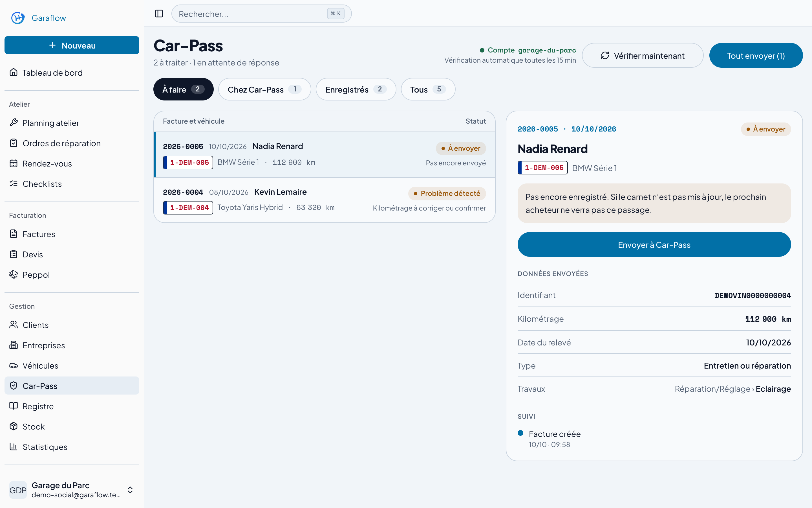
Task: Click the Problème détecté status badge
Action: coord(447,194)
